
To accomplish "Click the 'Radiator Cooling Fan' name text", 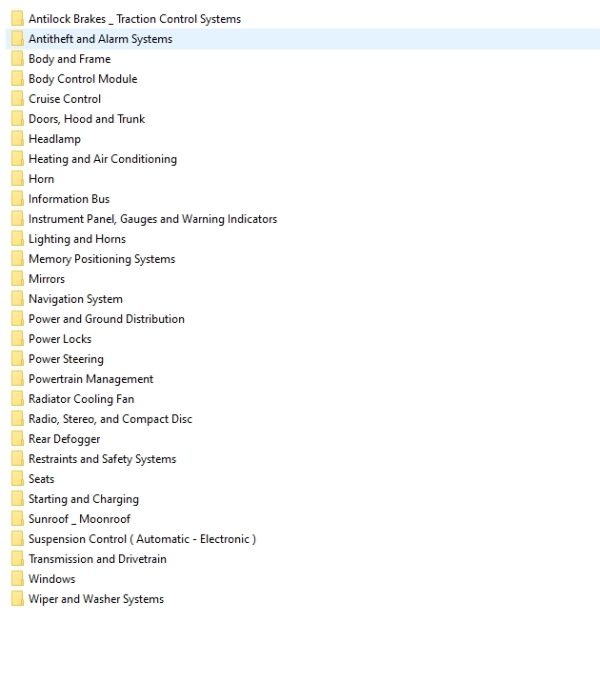I will click(81, 399).
